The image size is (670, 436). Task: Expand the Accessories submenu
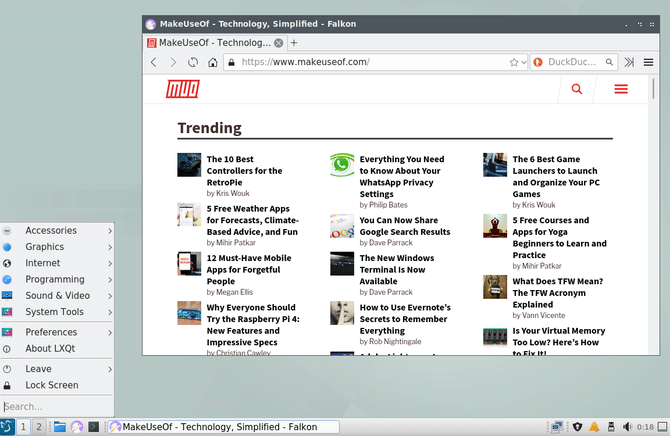coord(56,231)
